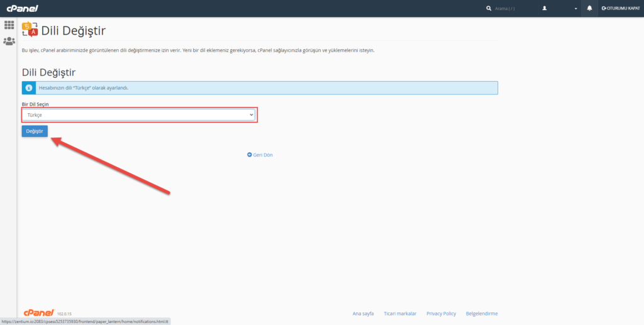This screenshot has height=325, width=644.
Task: Click the info icon in blue alert
Action: coord(28,88)
